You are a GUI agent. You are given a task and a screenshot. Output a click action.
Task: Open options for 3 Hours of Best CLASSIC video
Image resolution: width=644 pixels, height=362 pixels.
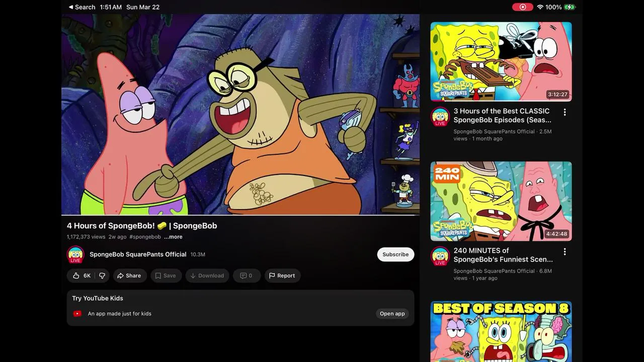pos(565,112)
